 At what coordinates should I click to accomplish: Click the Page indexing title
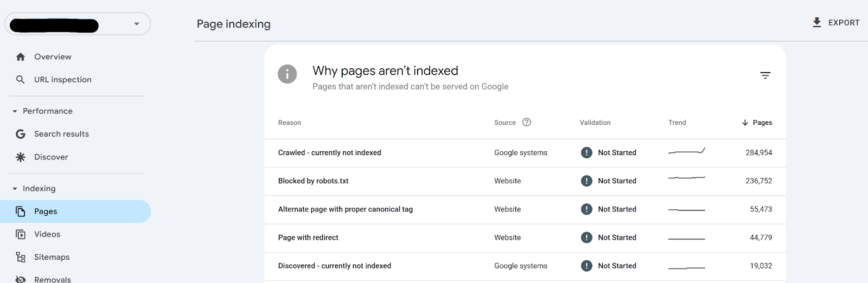click(x=234, y=24)
